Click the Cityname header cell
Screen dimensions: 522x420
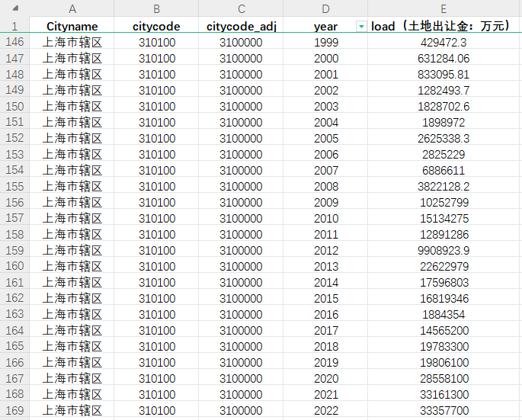tap(72, 26)
